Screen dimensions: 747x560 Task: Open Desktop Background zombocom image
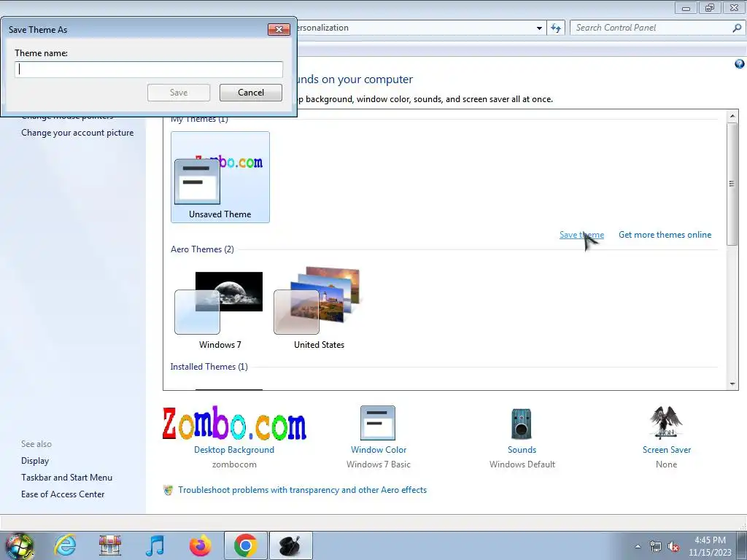(234, 423)
